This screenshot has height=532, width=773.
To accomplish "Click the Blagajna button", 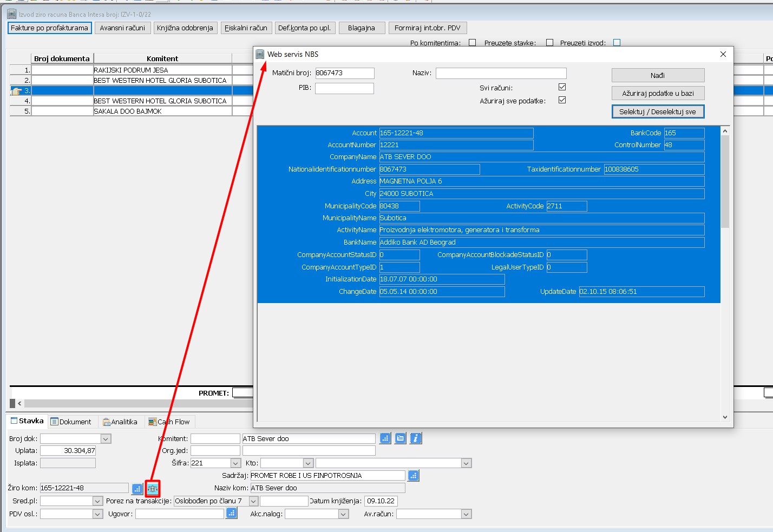I will [x=362, y=28].
